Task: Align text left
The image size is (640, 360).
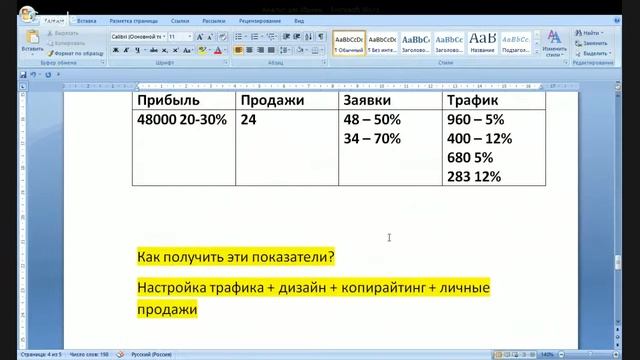Action: click(x=238, y=50)
